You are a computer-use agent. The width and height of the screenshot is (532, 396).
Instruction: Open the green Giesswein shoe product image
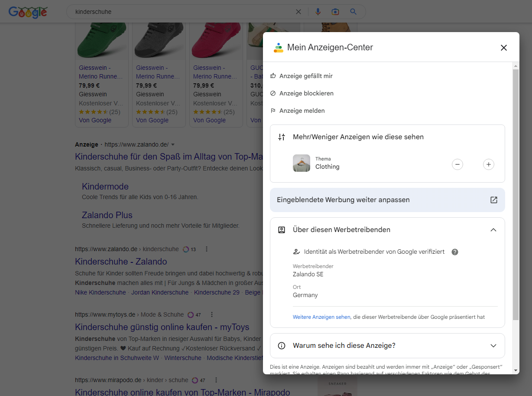[x=102, y=40]
